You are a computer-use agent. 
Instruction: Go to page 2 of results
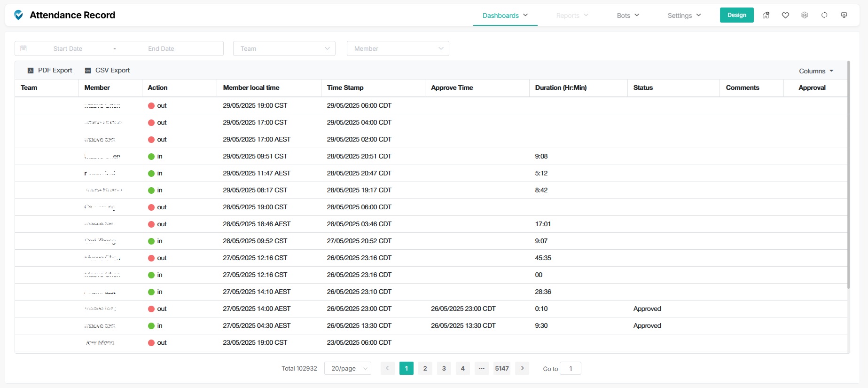pos(425,368)
